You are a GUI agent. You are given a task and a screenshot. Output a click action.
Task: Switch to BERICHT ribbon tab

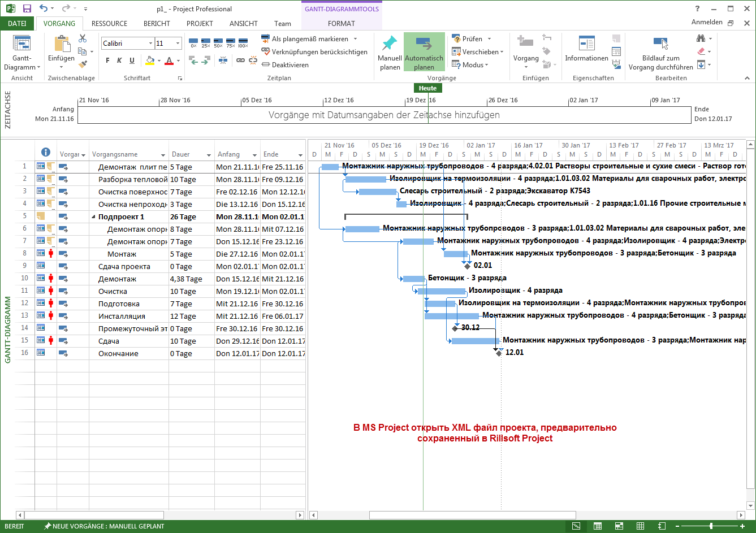click(x=157, y=24)
